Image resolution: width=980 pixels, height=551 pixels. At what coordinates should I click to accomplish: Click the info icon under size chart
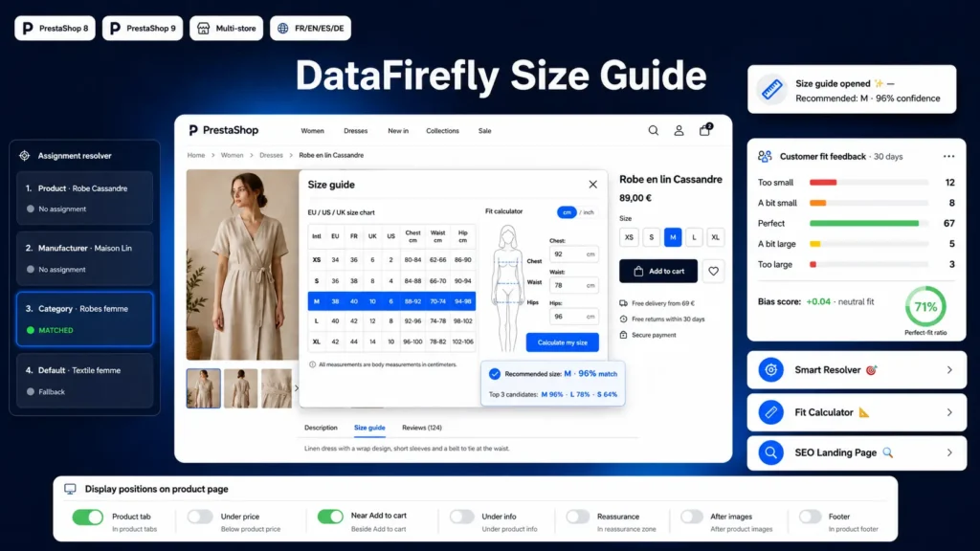[x=313, y=364]
